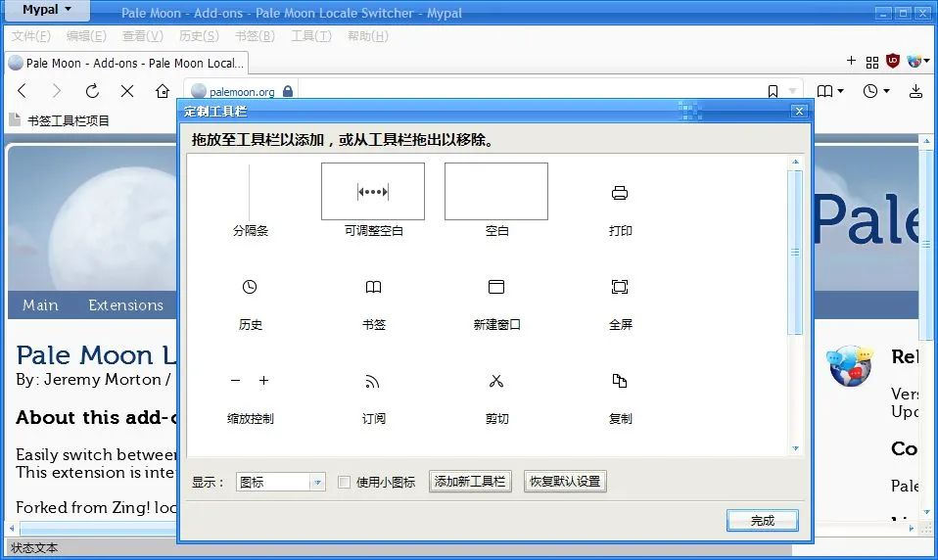Click the 添加新工具栏 button
The image size is (938, 560).
[470, 482]
